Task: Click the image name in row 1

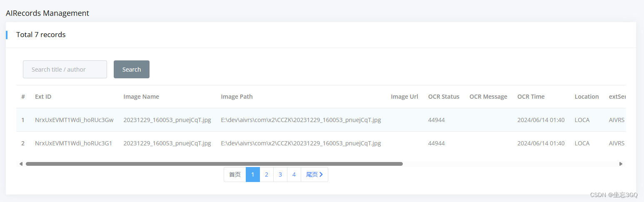Action: (167, 120)
